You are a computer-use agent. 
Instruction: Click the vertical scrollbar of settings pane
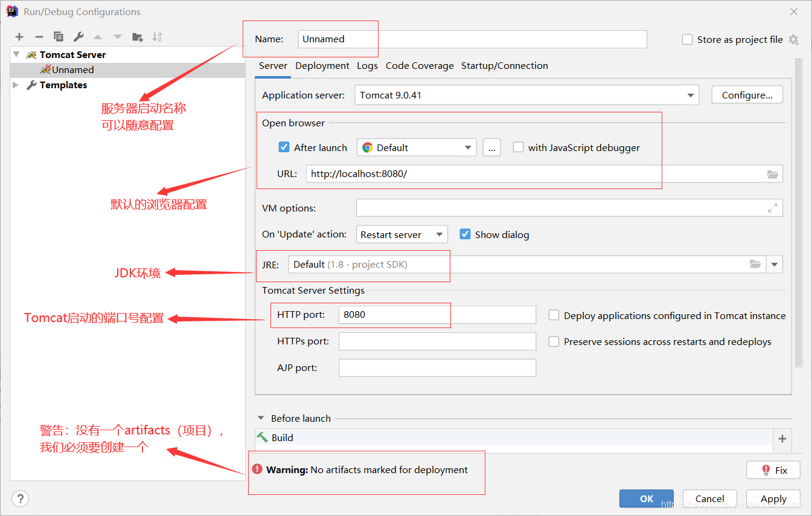click(x=799, y=213)
